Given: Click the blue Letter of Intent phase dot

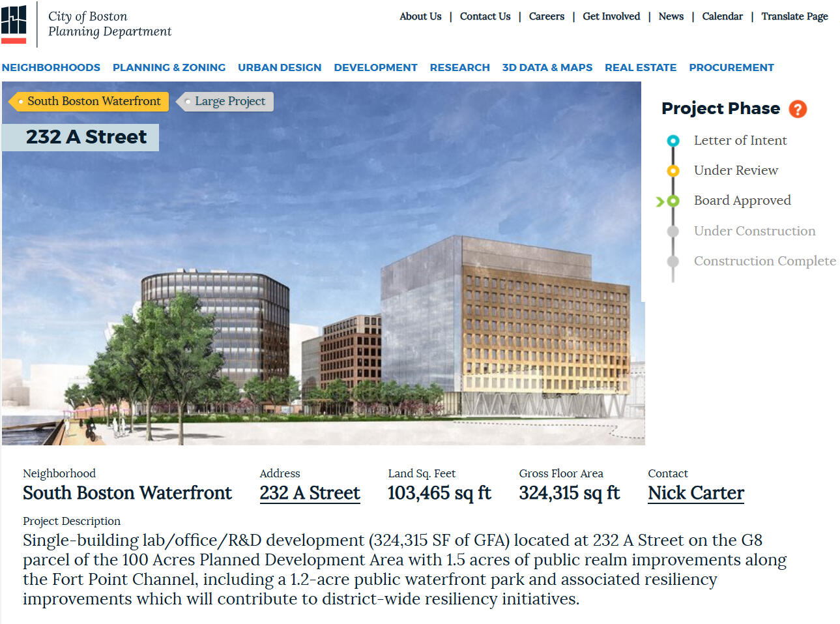Looking at the screenshot, I should tap(673, 141).
